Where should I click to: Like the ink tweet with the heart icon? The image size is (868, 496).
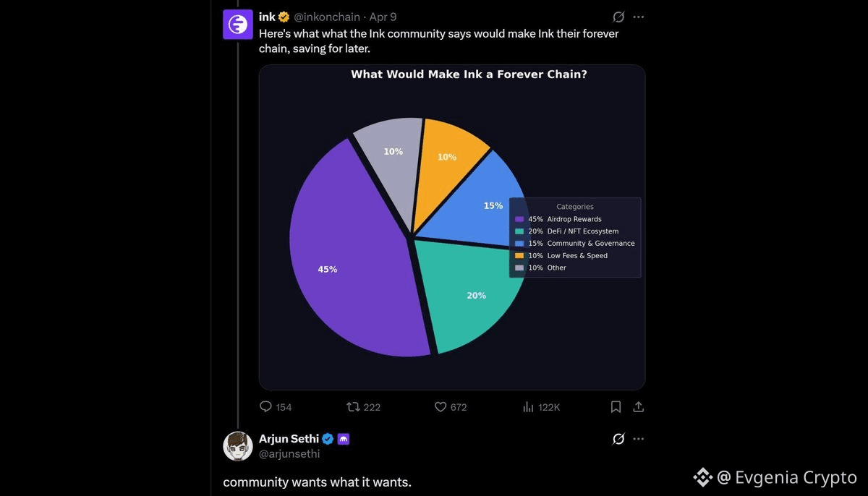pos(440,407)
